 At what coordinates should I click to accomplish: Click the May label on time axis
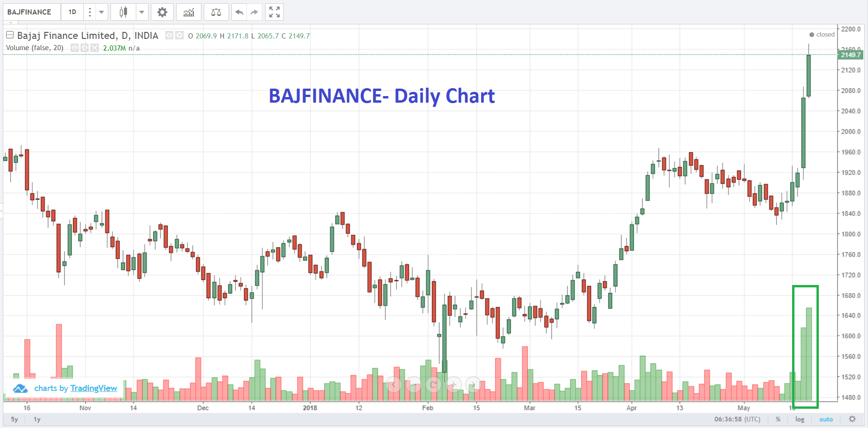coord(744,408)
